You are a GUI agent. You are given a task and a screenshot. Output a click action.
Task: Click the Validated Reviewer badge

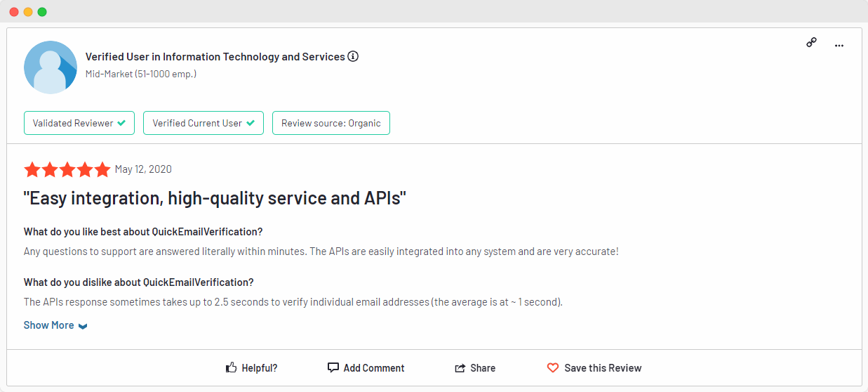(x=79, y=123)
